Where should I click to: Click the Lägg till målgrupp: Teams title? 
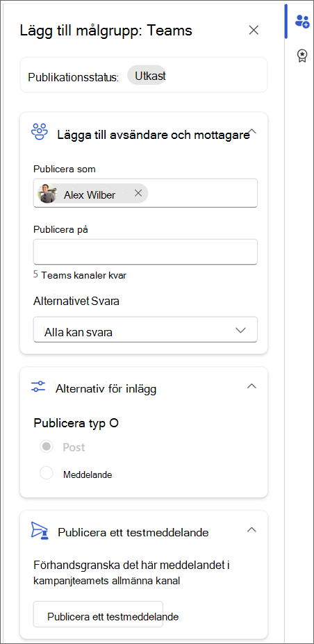click(106, 31)
